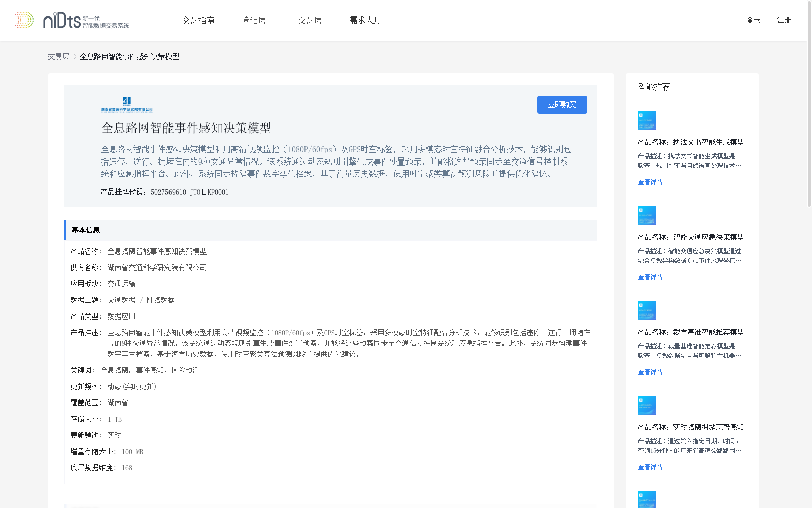Click the 湖南省 coverage value
The width and height of the screenshot is (812, 508).
(x=118, y=403)
